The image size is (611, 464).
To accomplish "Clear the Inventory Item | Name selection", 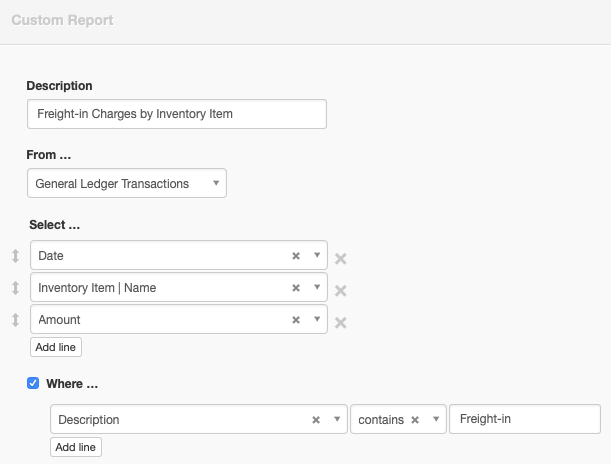I will tap(296, 288).
